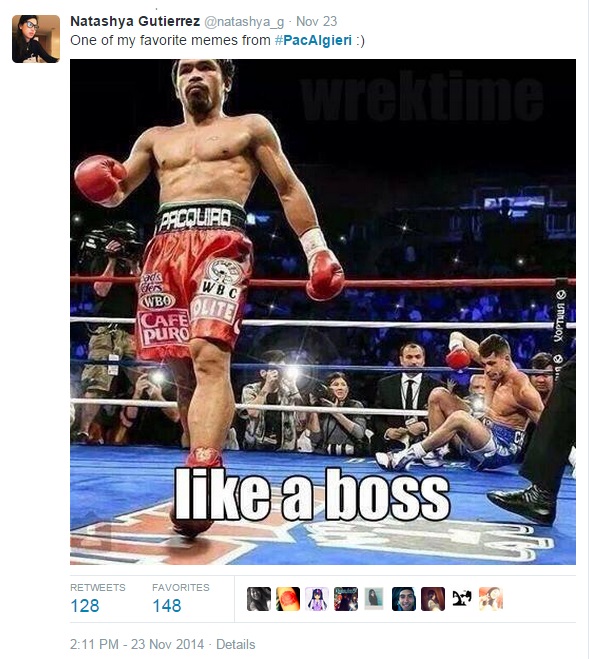Click the pale teal girl avatar
The width and height of the screenshot is (589, 659).
tap(374, 598)
